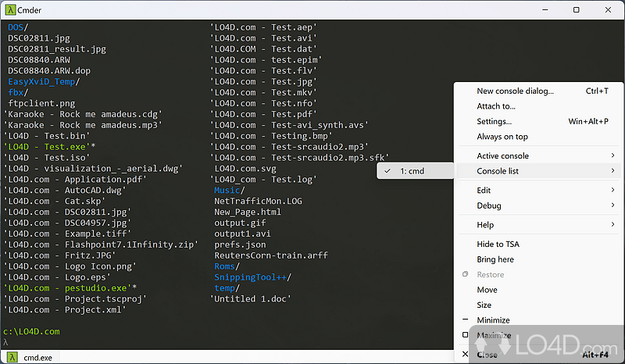The image size is (625, 364).
Task: Click the Cmder lambda icon in title bar
Action: tap(10, 10)
